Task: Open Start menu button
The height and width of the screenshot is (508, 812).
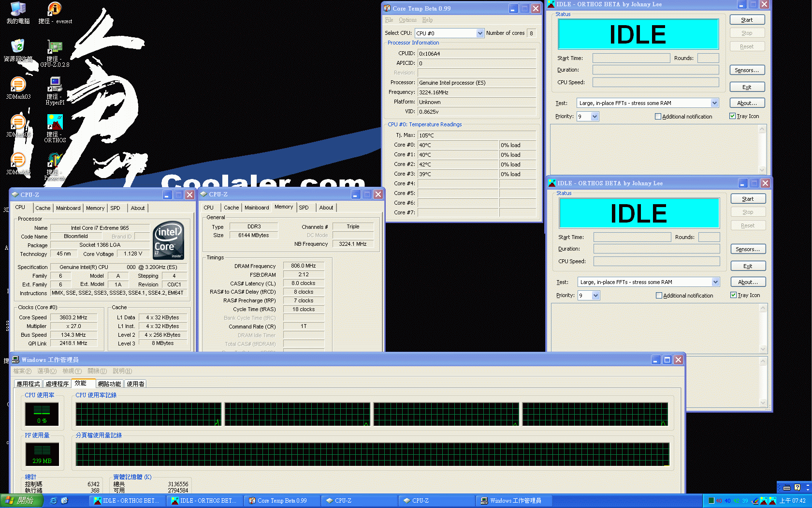Action: tap(22, 501)
